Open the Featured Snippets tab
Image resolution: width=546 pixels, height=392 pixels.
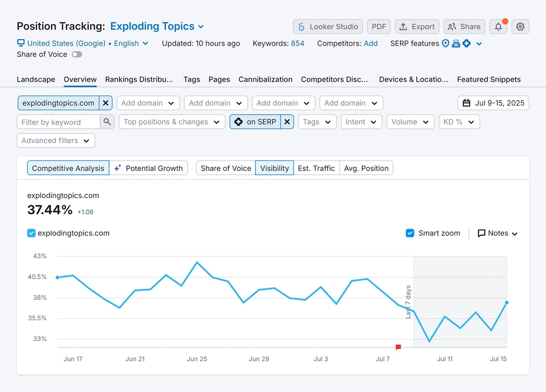click(489, 79)
